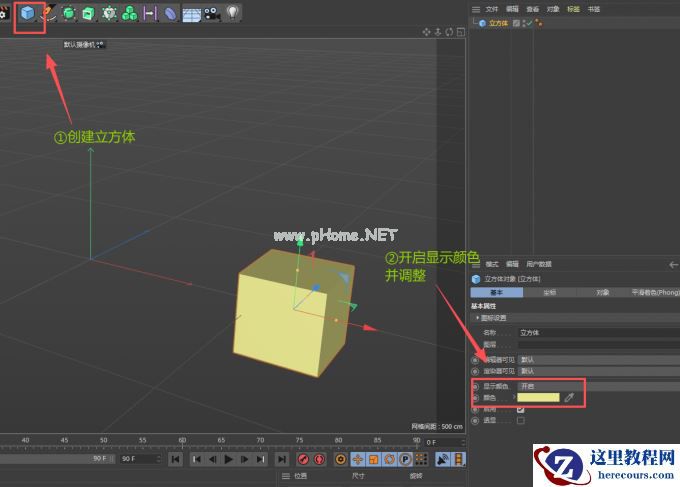Open the 文件 menu in Object Manager
680x487 pixels.
pyautogui.click(x=491, y=8)
